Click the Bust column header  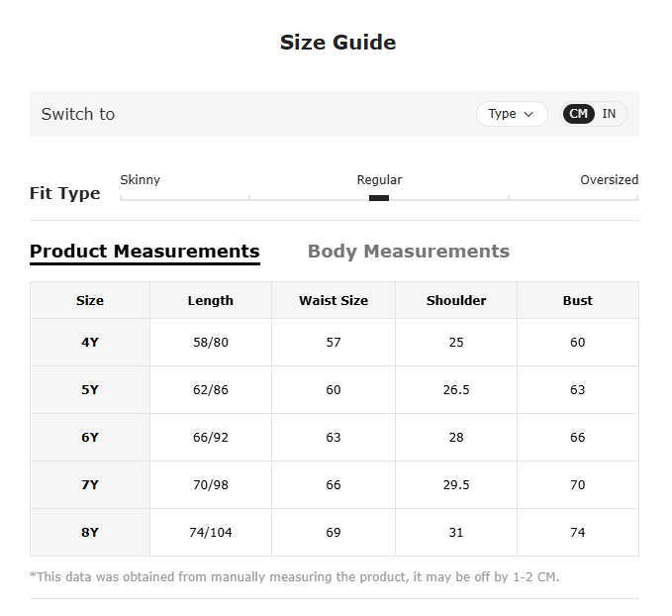click(x=577, y=301)
